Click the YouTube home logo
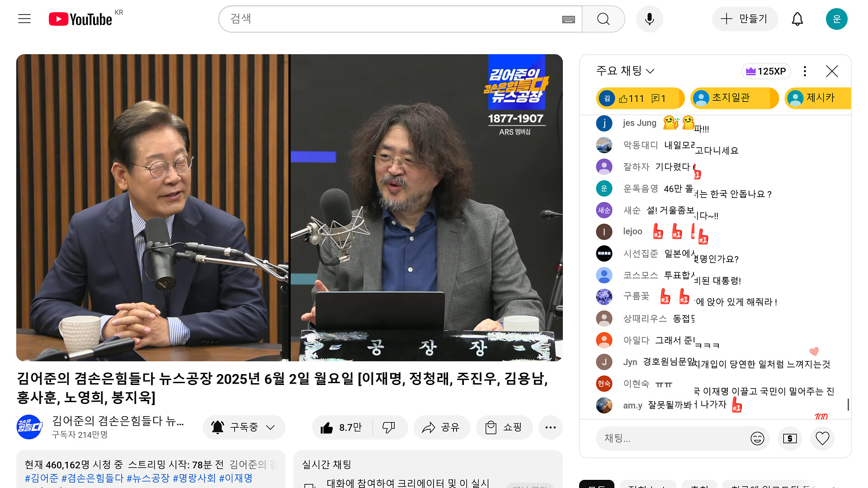This screenshot has width=868, height=488. pyautogui.click(x=81, y=19)
